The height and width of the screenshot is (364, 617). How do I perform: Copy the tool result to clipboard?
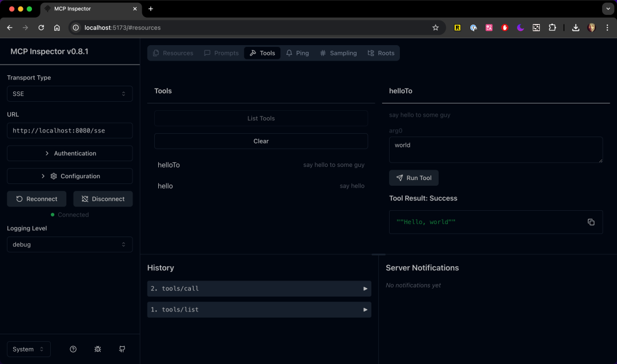tap(591, 222)
